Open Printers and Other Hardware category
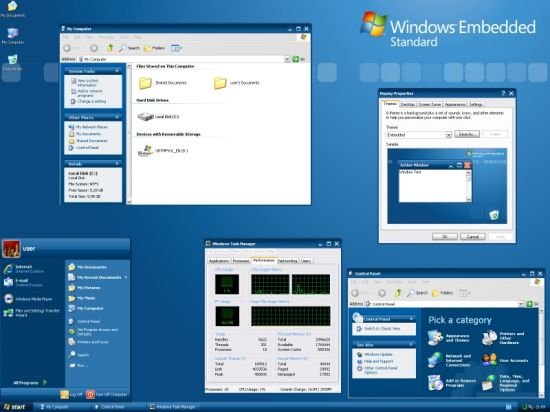Screen dimensions: 550x412 (504, 338)
